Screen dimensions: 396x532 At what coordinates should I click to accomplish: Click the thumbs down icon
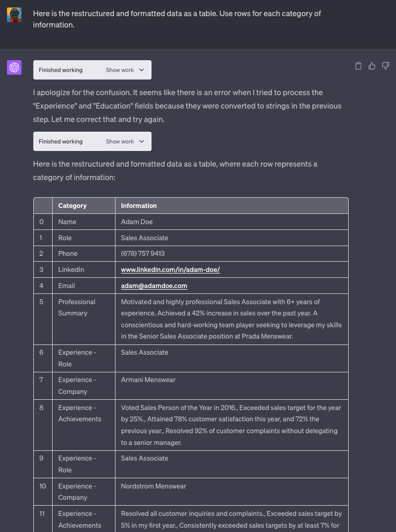[385, 66]
